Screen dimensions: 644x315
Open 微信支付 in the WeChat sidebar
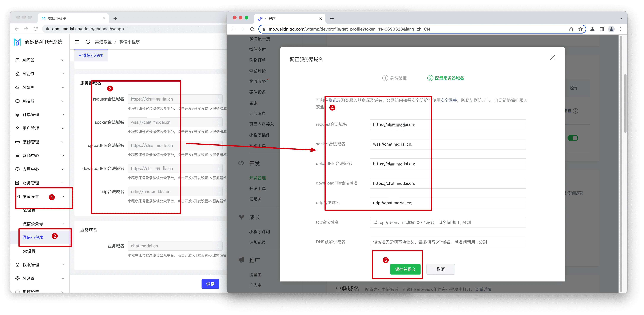coord(257,50)
